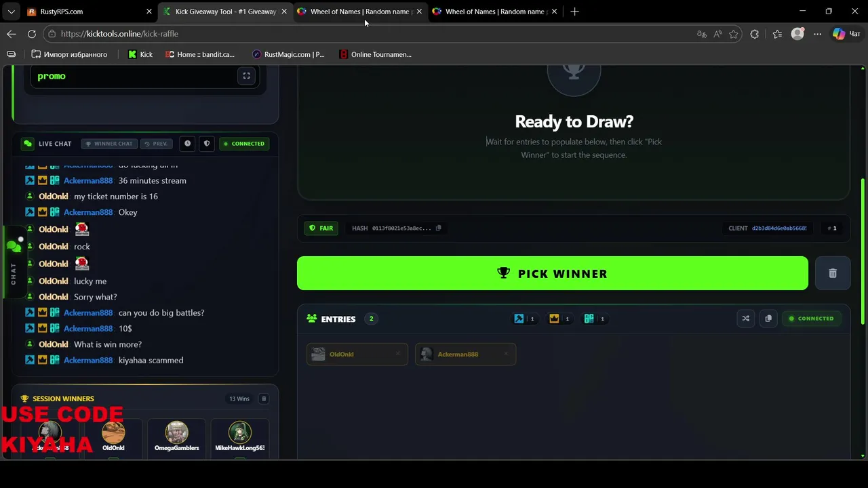Click the address bar URL

tap(119, 34)
